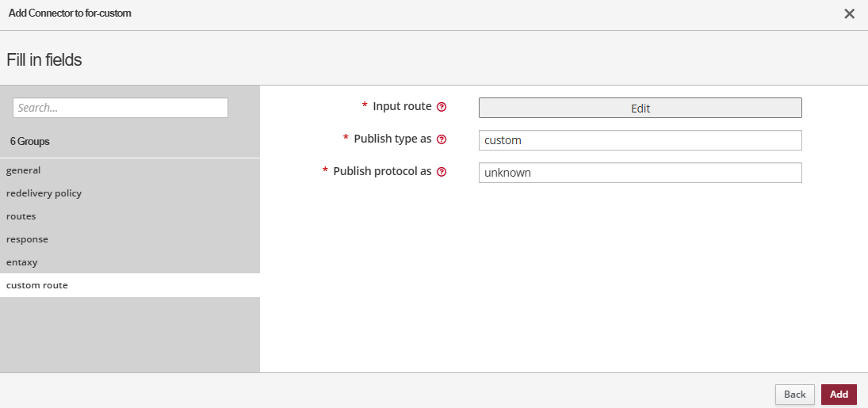Switch to the routes group
This screenshot has height=408, width=868.
(21, 216)
